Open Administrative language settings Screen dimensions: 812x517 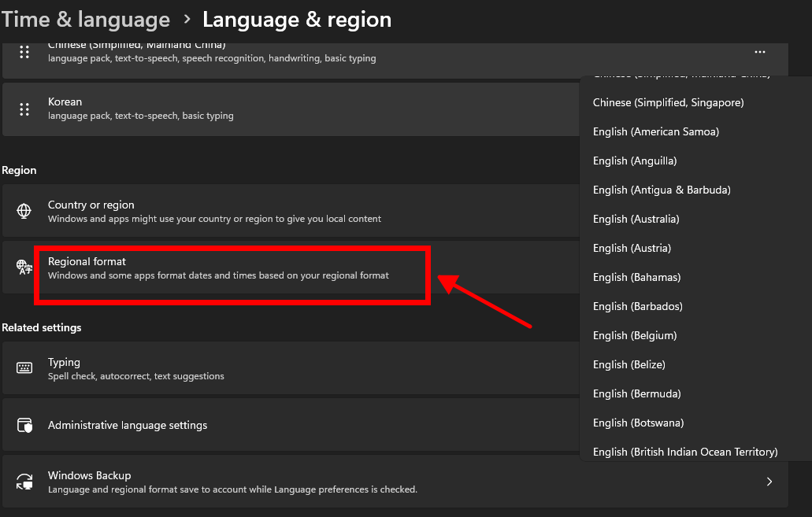128,425
